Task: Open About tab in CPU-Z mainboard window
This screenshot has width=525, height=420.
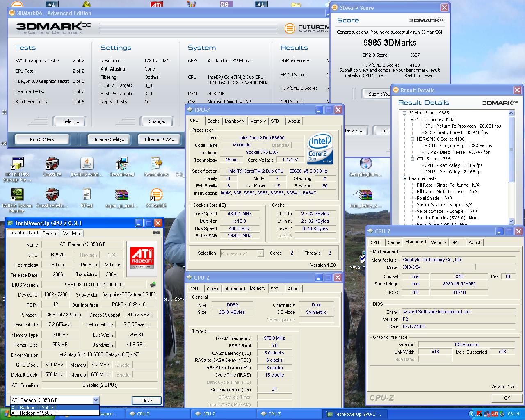Action: (x=475, y=242)
